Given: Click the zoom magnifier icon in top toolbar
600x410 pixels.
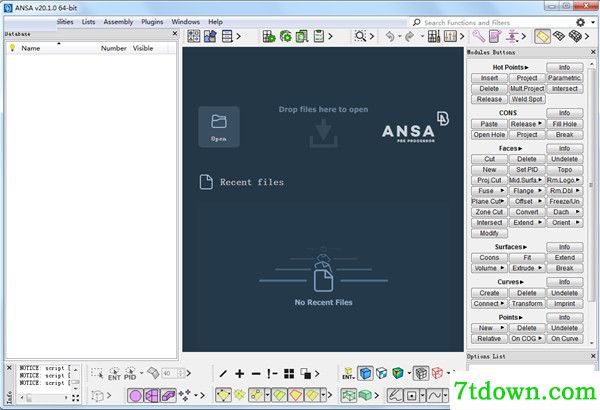Looking at the screenshot, I should pos(360,36).
